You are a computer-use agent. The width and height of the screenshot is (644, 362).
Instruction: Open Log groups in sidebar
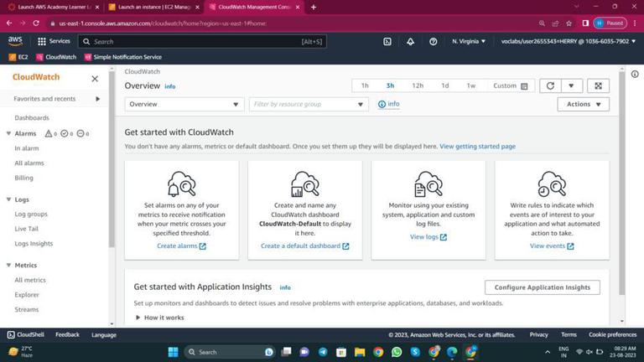coord(31,214)
